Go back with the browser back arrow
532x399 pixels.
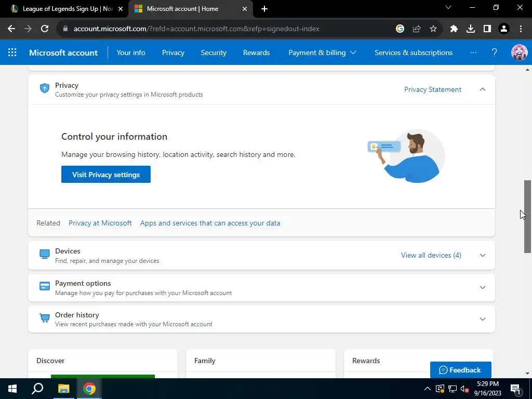point(11,29)
